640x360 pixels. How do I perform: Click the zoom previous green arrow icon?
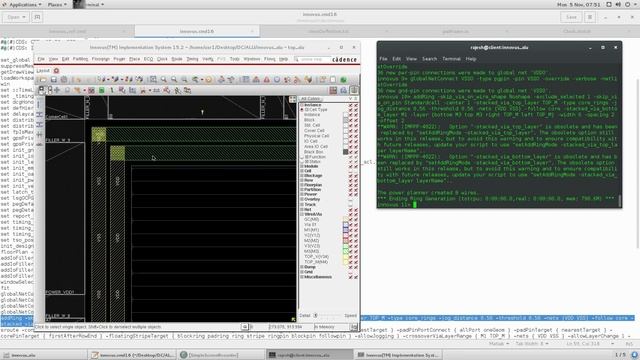(x=195, y=80)
